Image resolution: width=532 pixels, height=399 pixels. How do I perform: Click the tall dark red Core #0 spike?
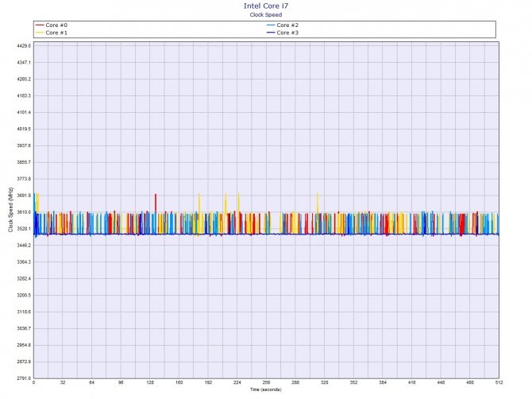[156, 203]
